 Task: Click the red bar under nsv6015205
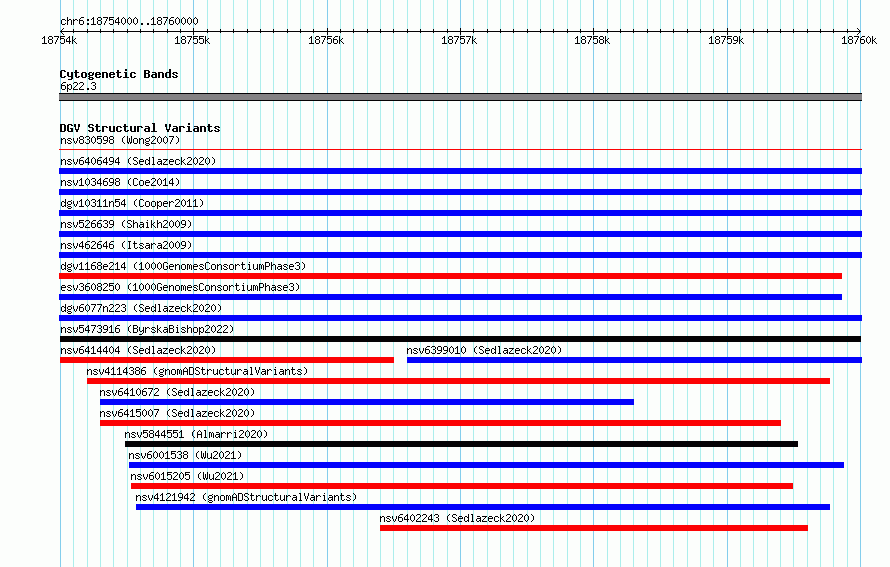(462, 486)
